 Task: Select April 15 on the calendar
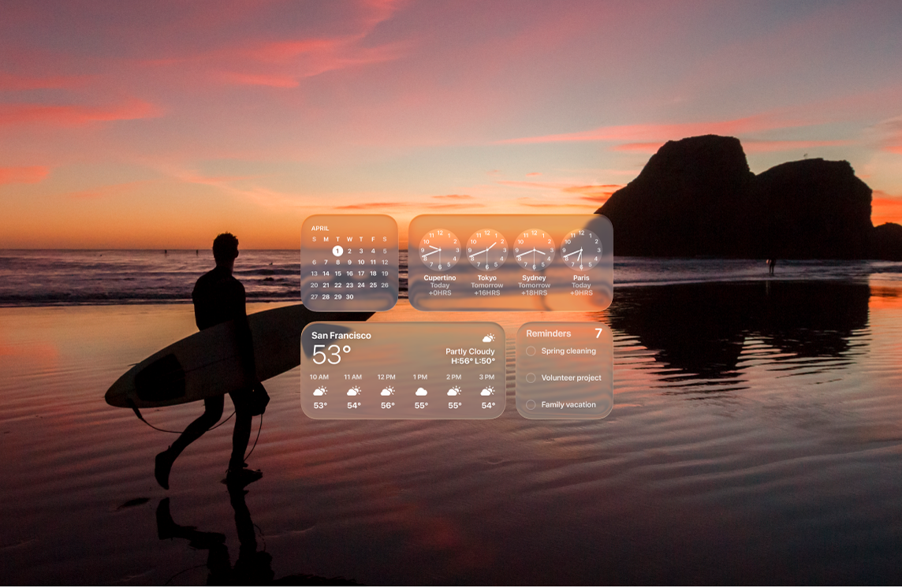[x=337, y=273]
